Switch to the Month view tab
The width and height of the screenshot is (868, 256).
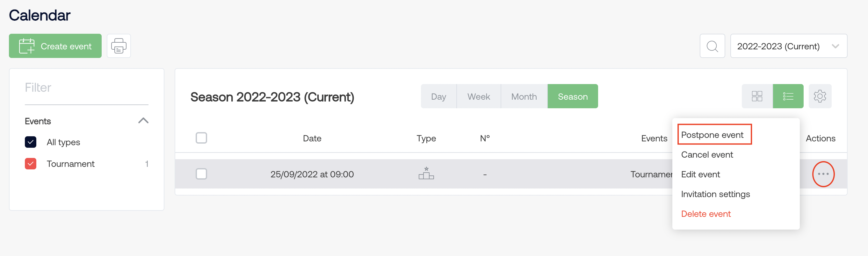pyautogui.click(x=524, y=96)
